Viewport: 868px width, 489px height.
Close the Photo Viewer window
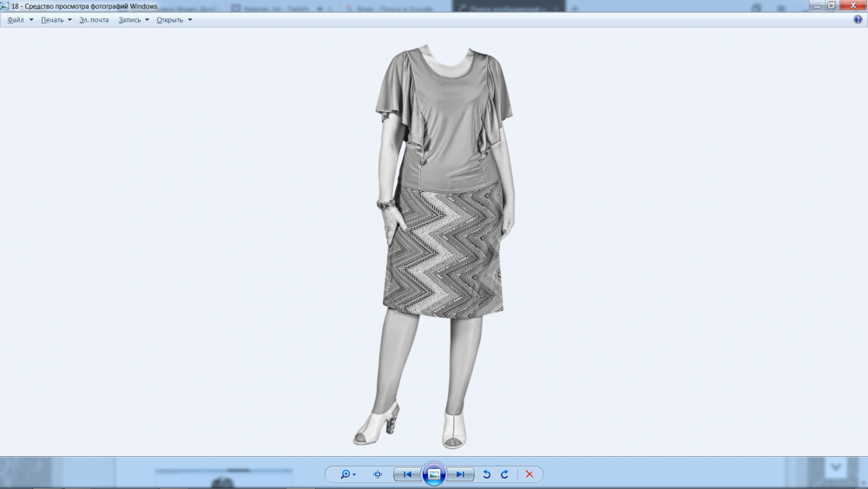coord(853,5)
